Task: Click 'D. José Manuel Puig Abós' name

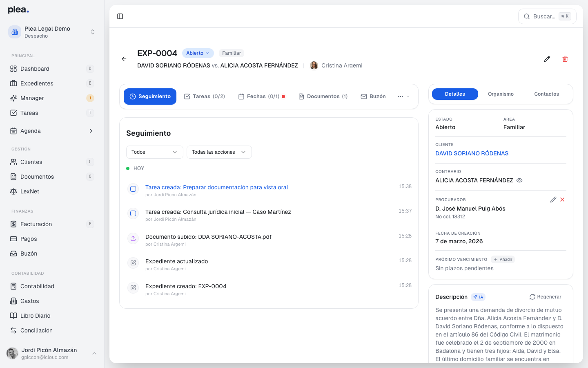Action: pos(470,209)
